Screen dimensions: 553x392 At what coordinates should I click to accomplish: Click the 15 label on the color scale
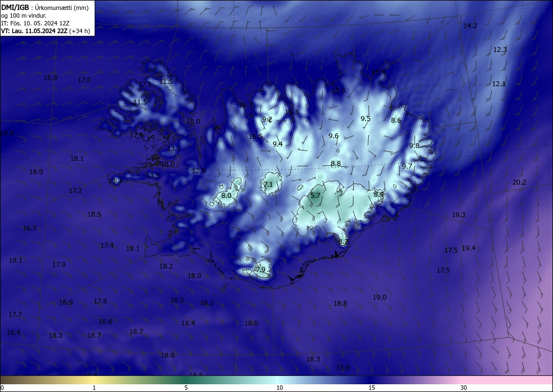point(372,388)
